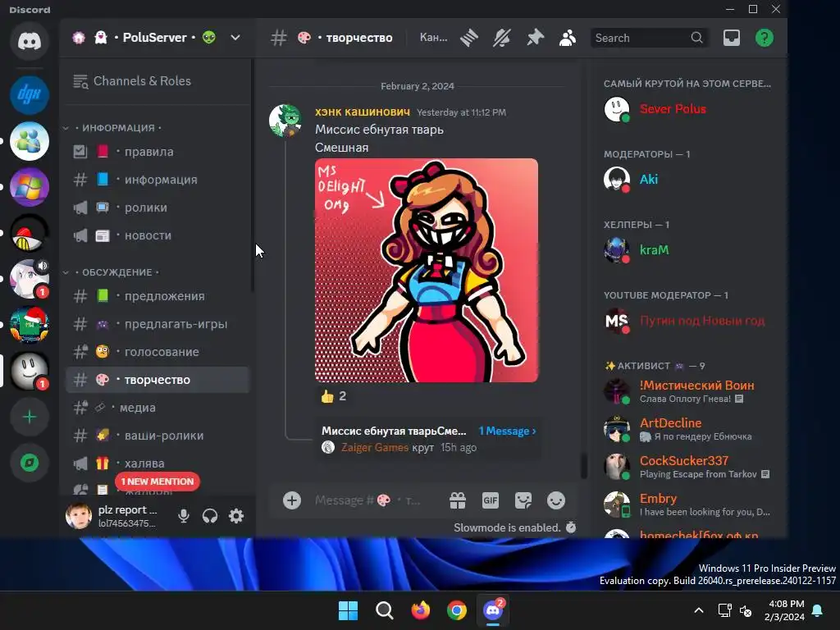Launch Chrome from taskbar

[456, 610]
